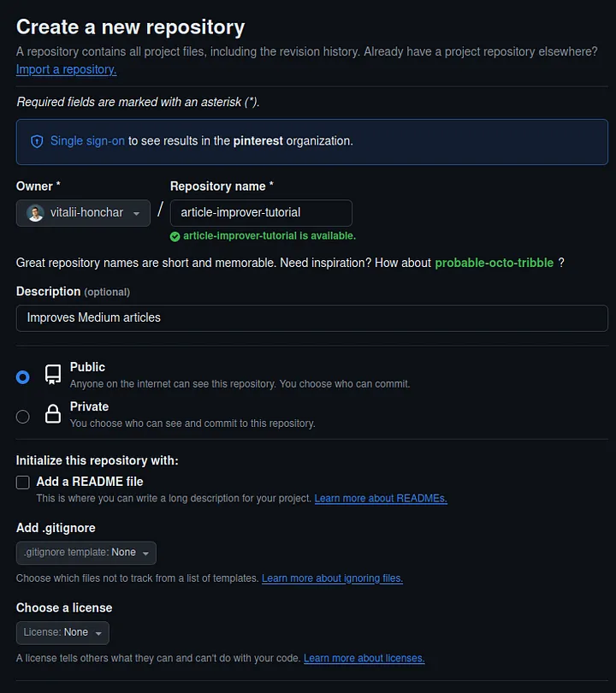Open Learn more about READMEs link

380,498
